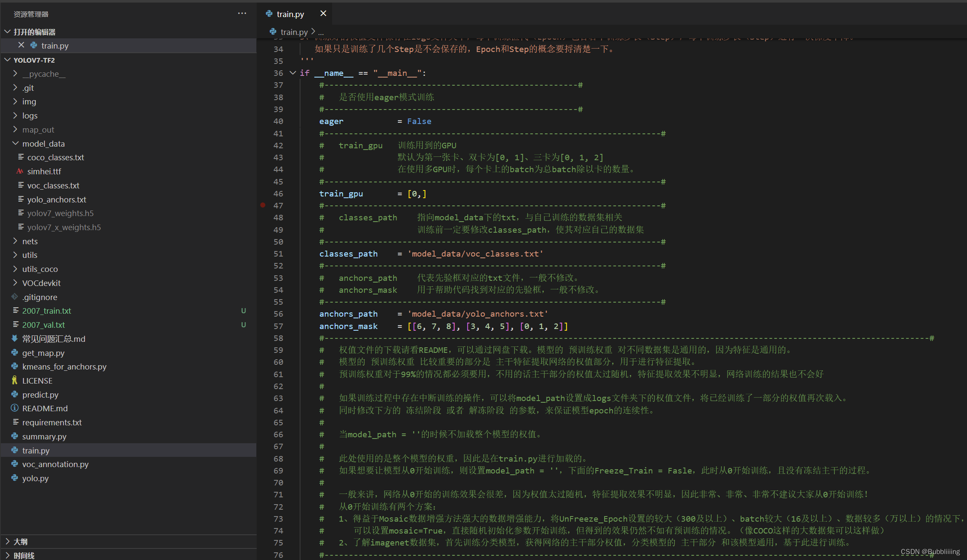The width and height of the screenshot is (967, 560).
Task: Click the explorer more actions ellipsis
Action: click(242, 14)
